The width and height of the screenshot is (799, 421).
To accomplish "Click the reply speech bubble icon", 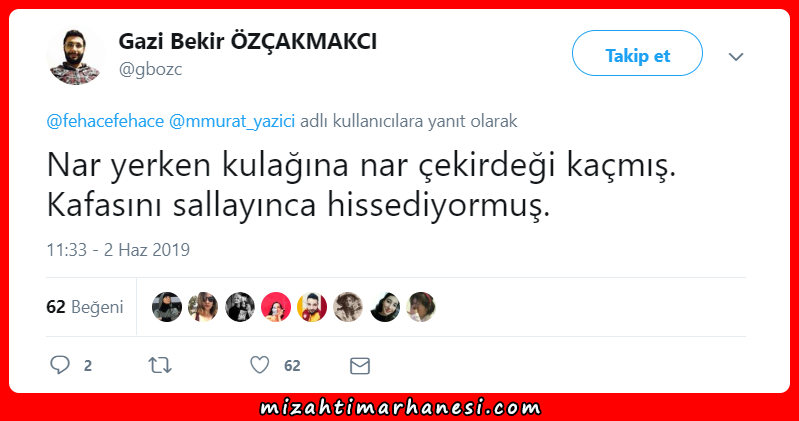I will point(60,365).
